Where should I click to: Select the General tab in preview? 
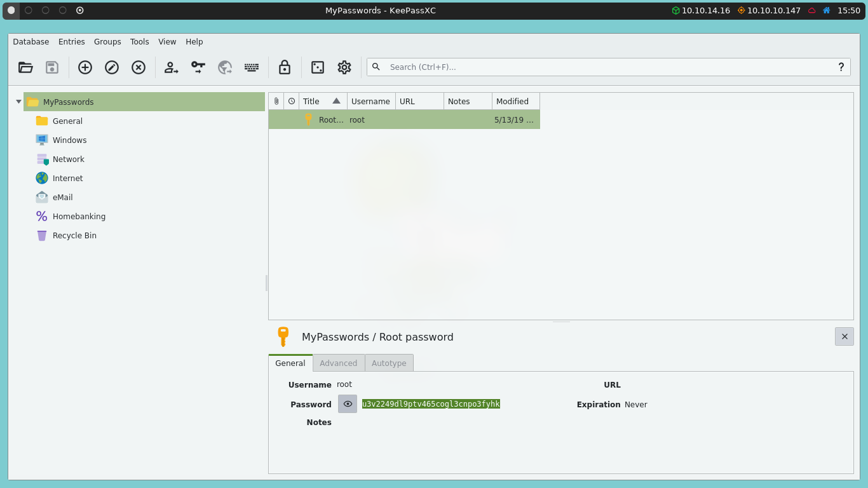tap(290, 363)
